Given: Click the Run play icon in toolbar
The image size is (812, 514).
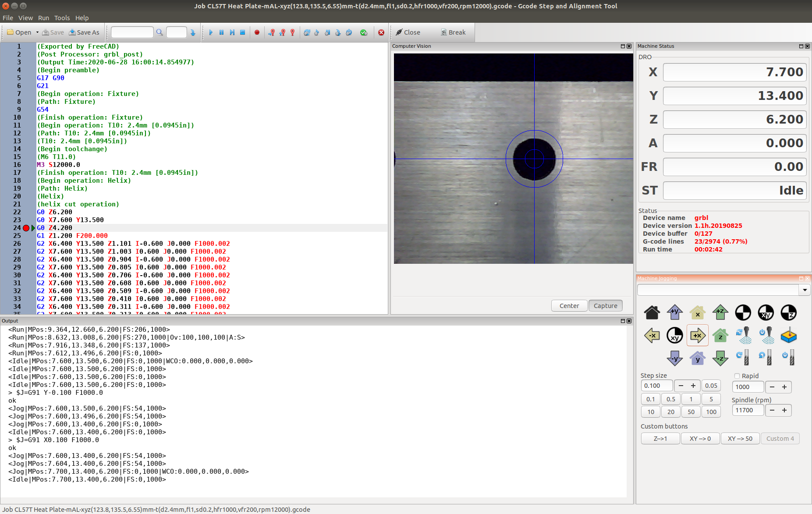Looking at the screenshot, I should 211,32.
